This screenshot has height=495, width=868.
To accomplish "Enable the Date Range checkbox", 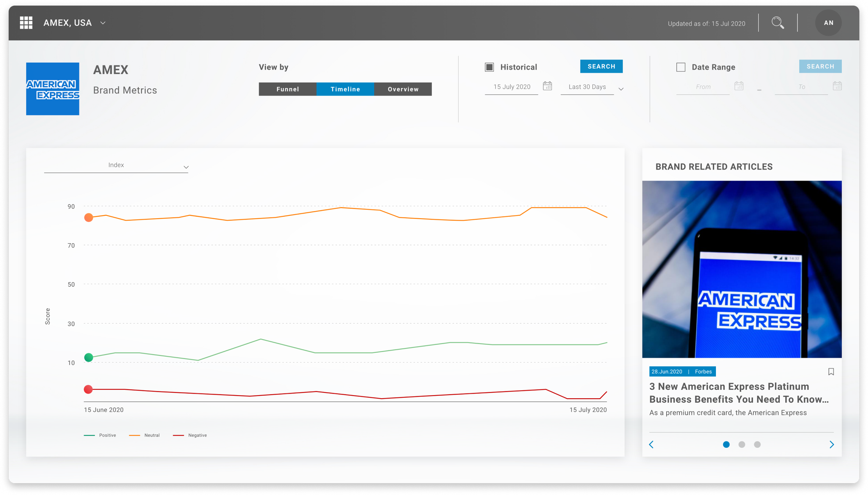I will [681, 67].
